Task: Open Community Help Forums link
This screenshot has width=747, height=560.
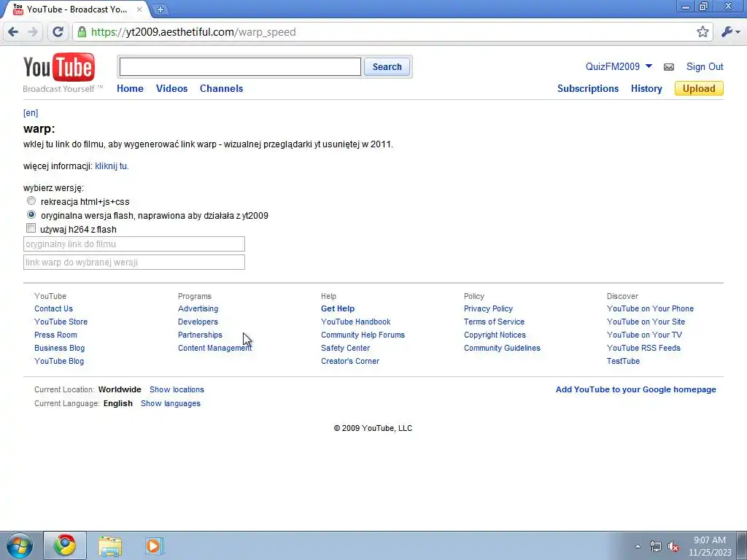Action: coord(363,335)
